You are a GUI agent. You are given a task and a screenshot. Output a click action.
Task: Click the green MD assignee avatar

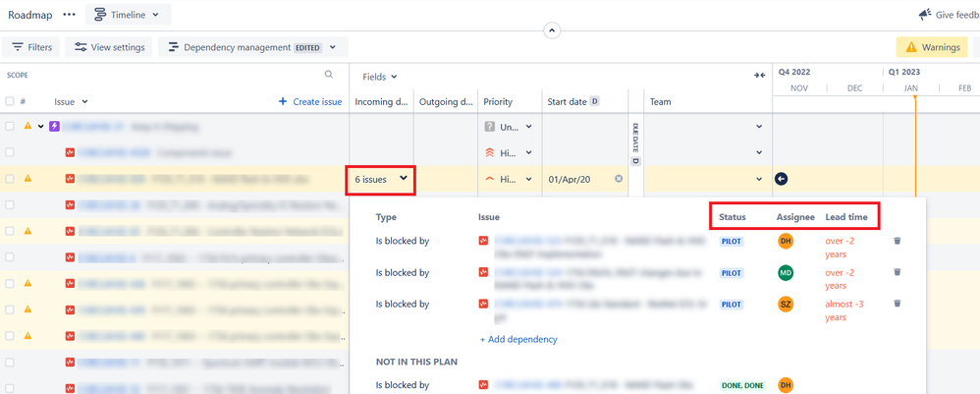(786, 273)
